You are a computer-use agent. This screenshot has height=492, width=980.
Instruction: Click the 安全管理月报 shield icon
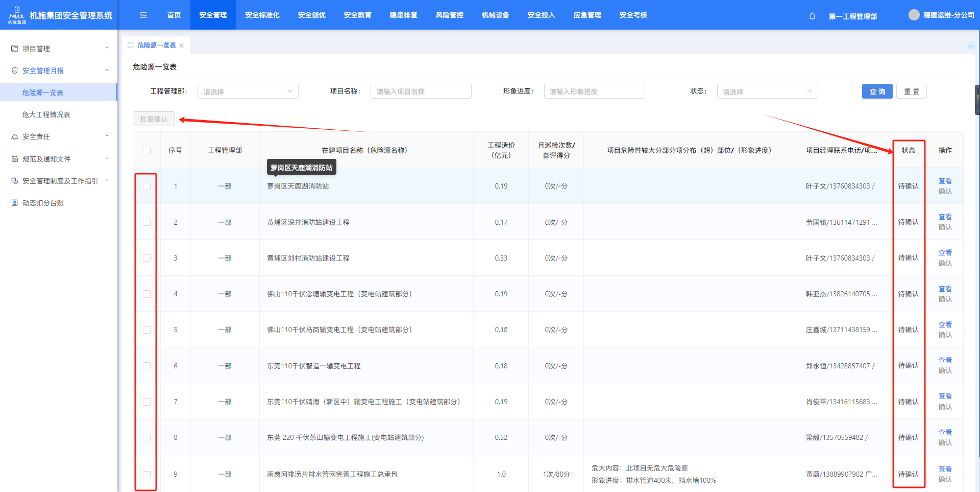15,71
